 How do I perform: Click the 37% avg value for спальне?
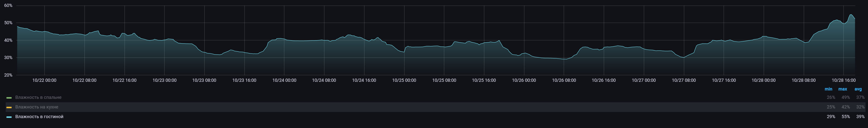click(860, 97)
